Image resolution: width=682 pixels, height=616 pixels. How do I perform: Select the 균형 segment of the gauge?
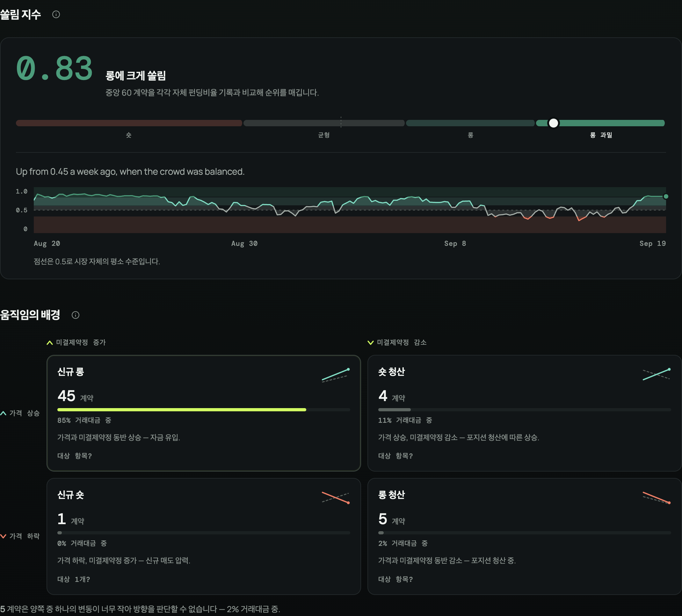tap(324, 123)
